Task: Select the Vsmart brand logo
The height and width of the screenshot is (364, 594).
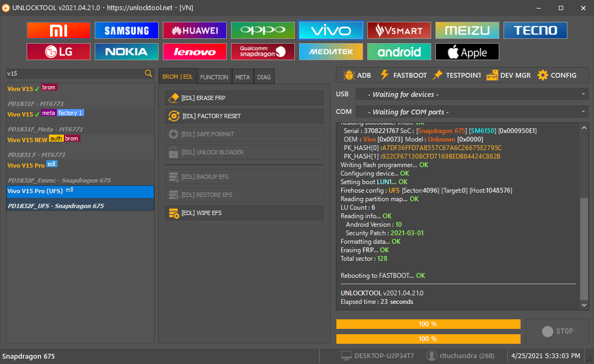Action: tap(399, 30)
